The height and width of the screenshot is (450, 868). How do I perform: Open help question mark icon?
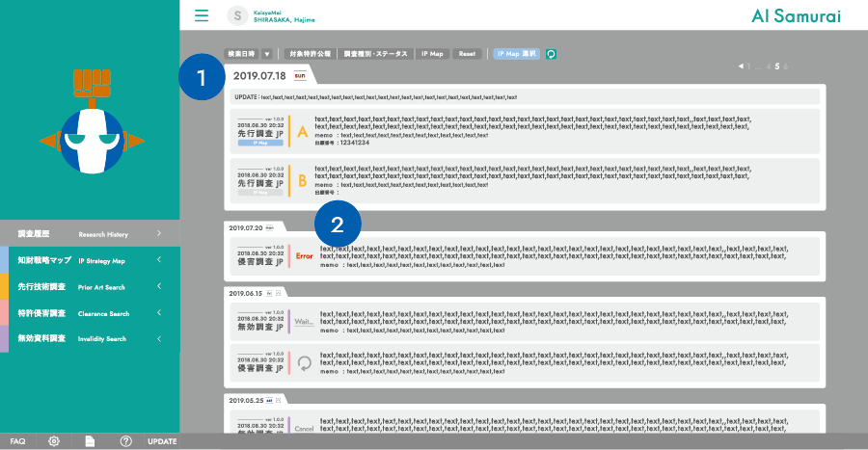tap(125, 440)
